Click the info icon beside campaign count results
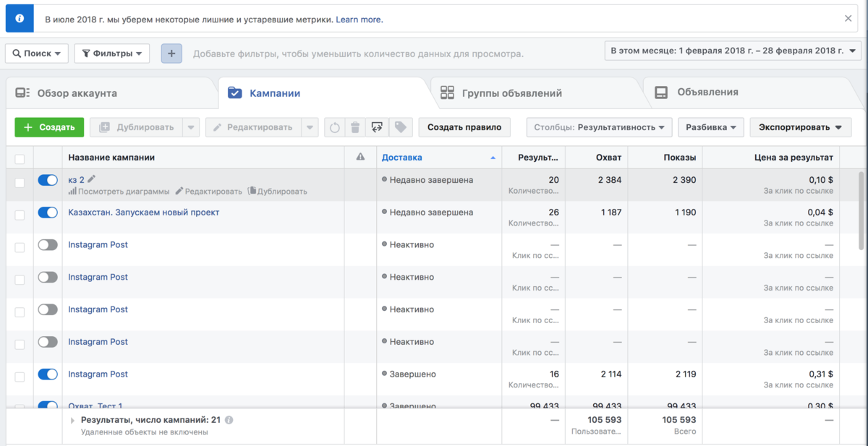 [229, 419]
